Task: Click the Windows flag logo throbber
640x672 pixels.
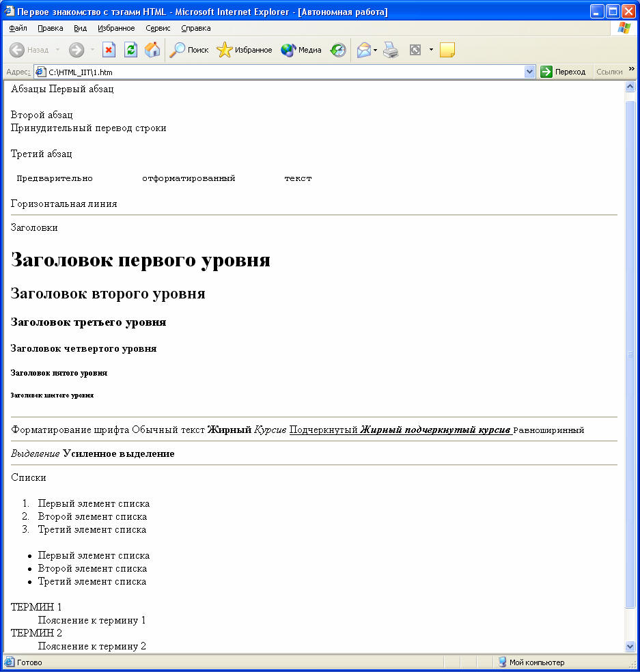Action: point(624,28)
